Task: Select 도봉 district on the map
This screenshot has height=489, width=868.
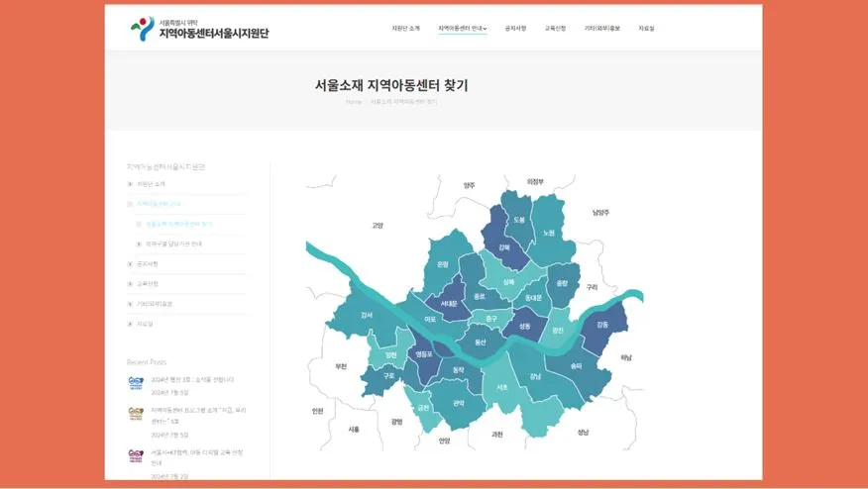Action: point(518,220)
